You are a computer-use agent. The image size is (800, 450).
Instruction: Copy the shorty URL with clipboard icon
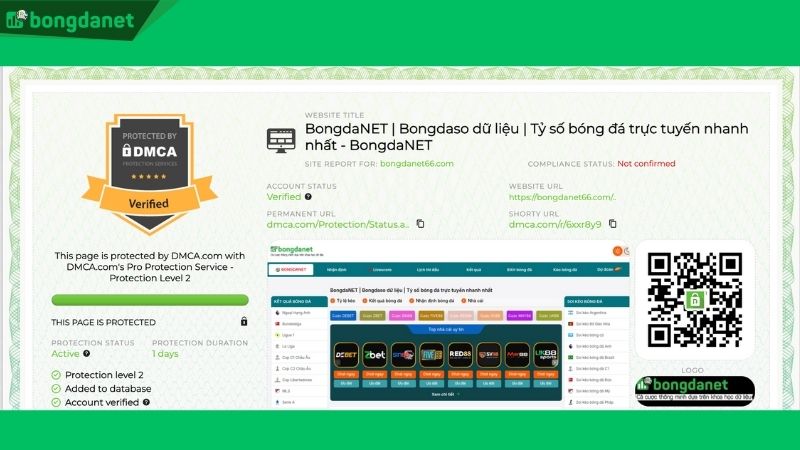tap(612, 224)
